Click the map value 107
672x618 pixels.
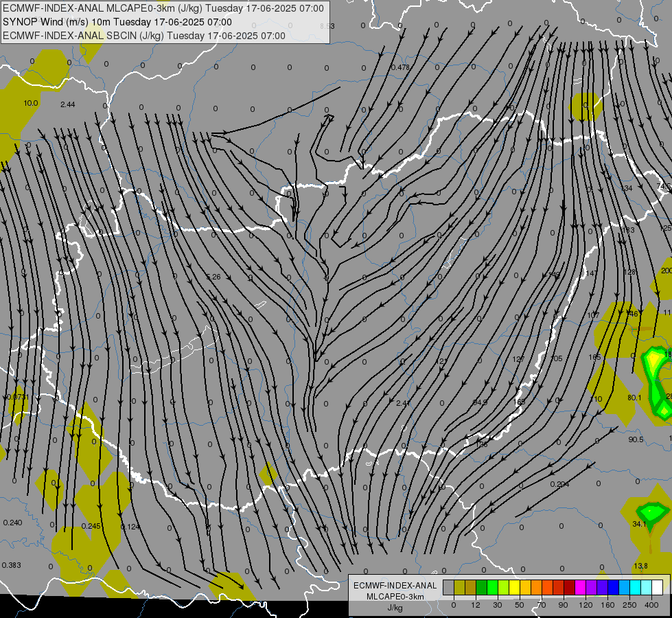pyautogui.click(x=594, y=315)
